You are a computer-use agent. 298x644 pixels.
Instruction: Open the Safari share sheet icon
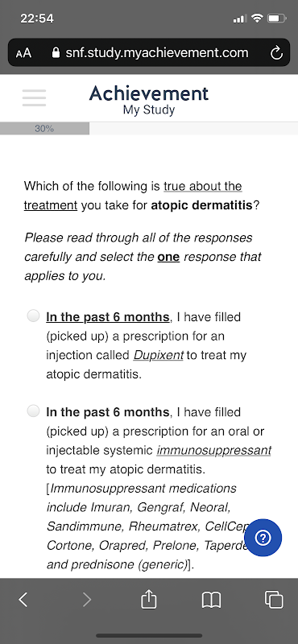coord(149,599)
